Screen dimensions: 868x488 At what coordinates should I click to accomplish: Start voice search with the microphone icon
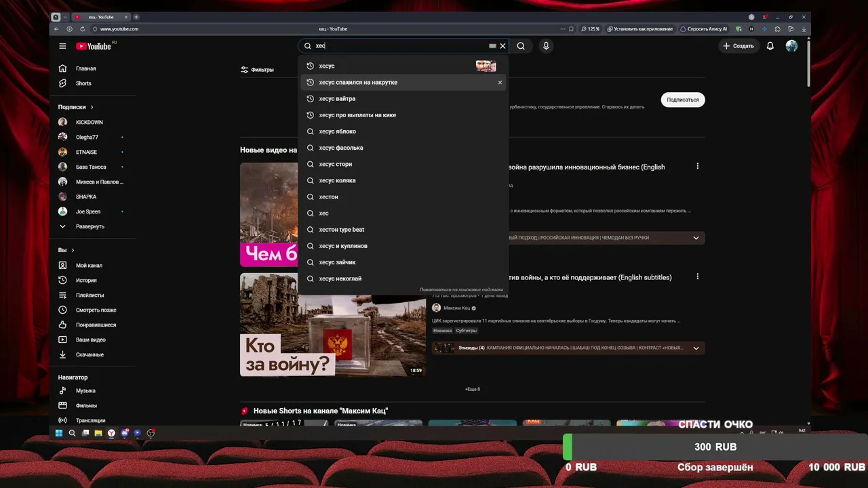coord(546,46)
